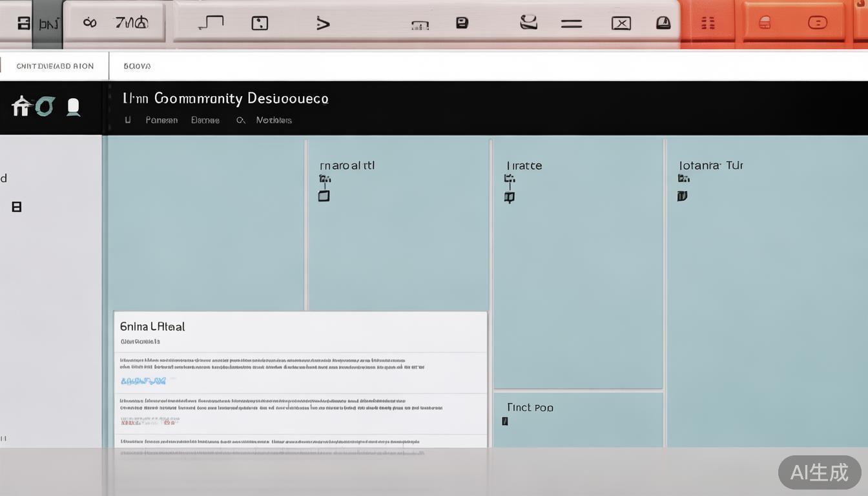
Task: Click the home icon in the black header
Action: pos(21,106)
